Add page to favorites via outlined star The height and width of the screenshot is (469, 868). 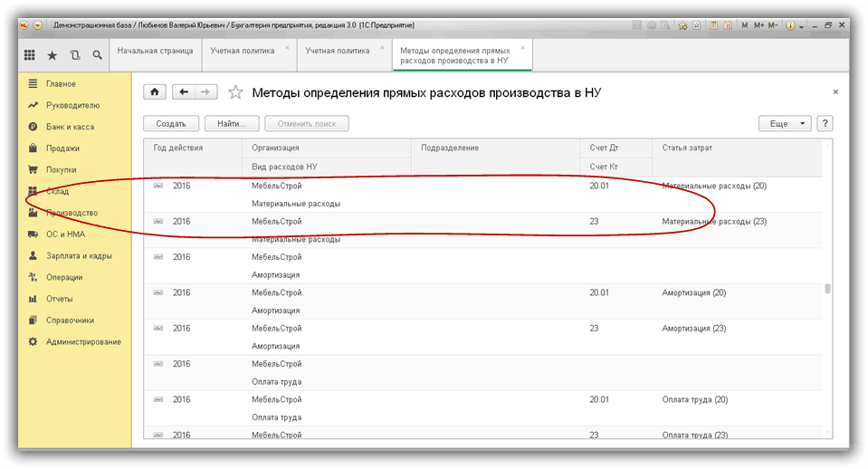click(x=235, y=92)
